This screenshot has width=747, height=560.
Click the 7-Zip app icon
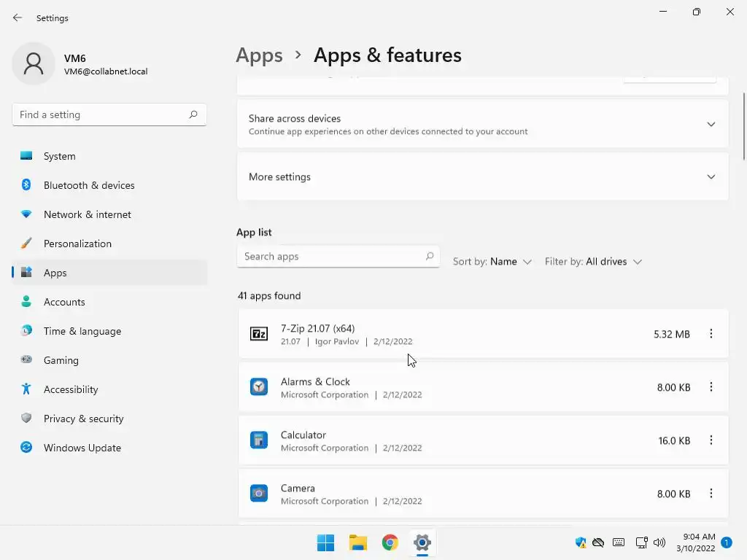(259, 334)
